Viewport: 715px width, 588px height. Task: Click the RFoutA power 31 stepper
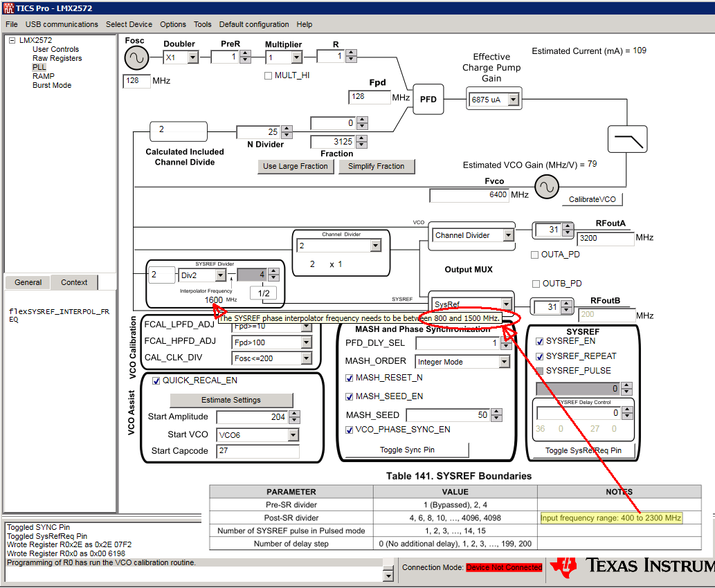(x=568, y=230)
